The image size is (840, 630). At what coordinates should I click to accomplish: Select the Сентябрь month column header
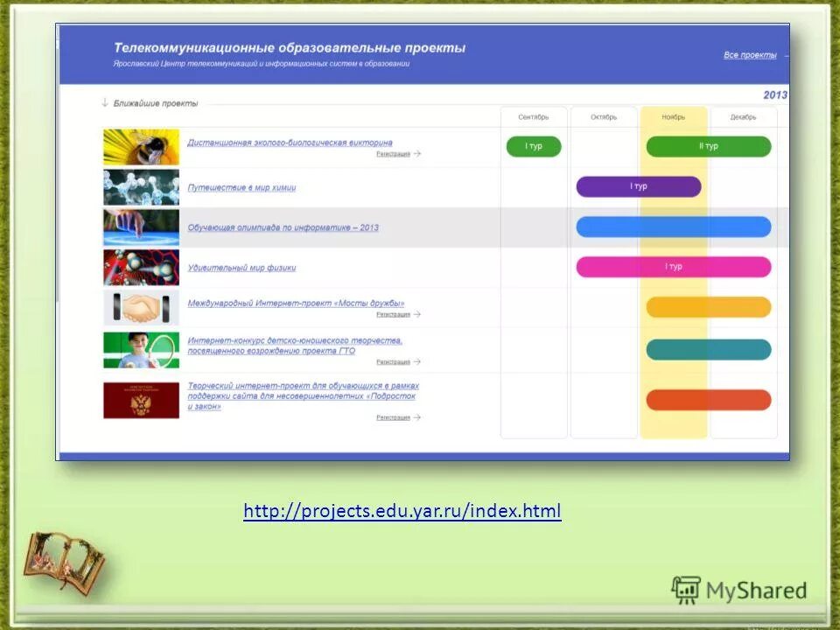tap(534, 116)
